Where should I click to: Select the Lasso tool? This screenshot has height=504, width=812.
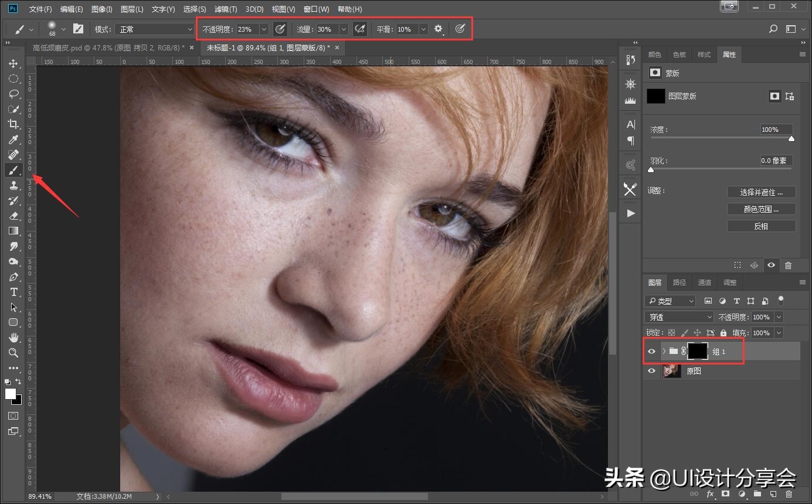click(x=13, y=94)
